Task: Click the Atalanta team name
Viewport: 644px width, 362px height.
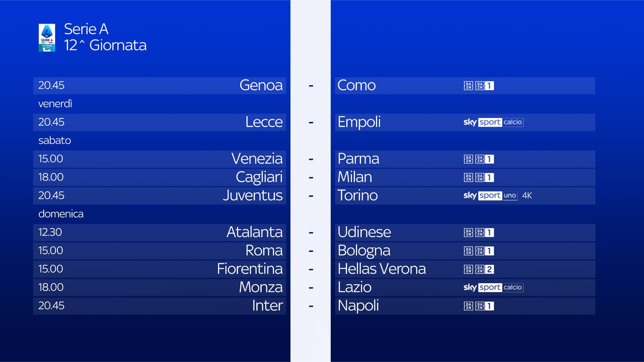Action: 255,232
